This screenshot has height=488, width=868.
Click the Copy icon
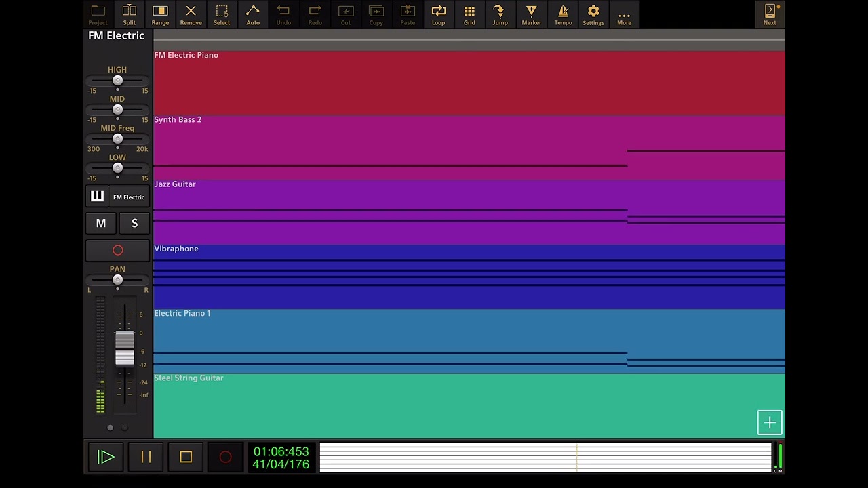tap(376, 14)
